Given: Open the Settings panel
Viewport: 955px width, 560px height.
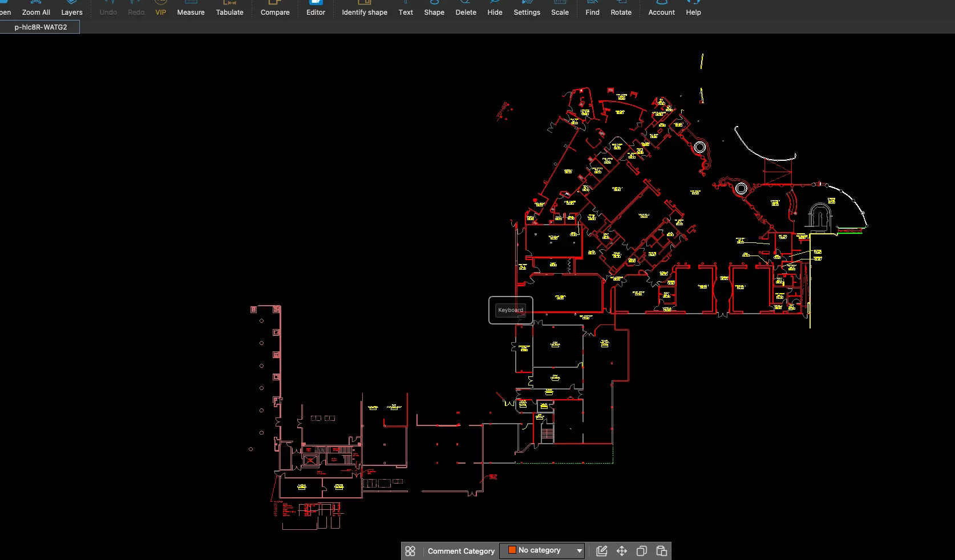Looking at the screenshot, I should point(527,9).
